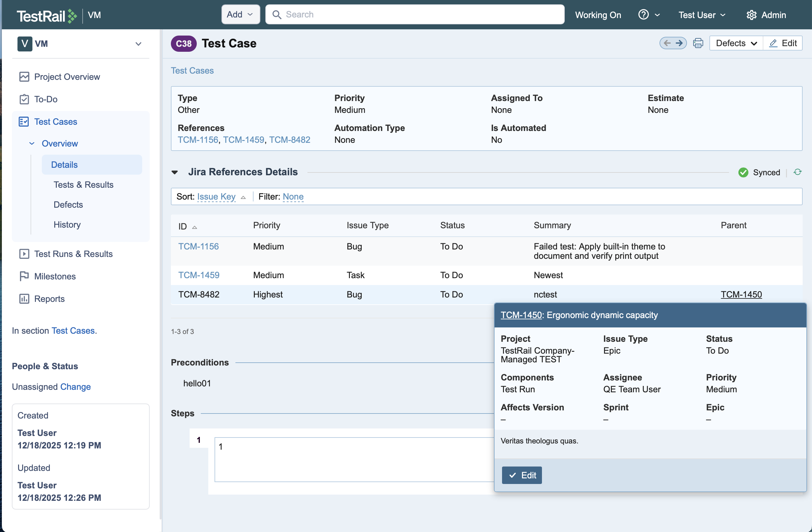Click the Edit button in header
The height and width of the screenshot is (532, 812).
783,43
